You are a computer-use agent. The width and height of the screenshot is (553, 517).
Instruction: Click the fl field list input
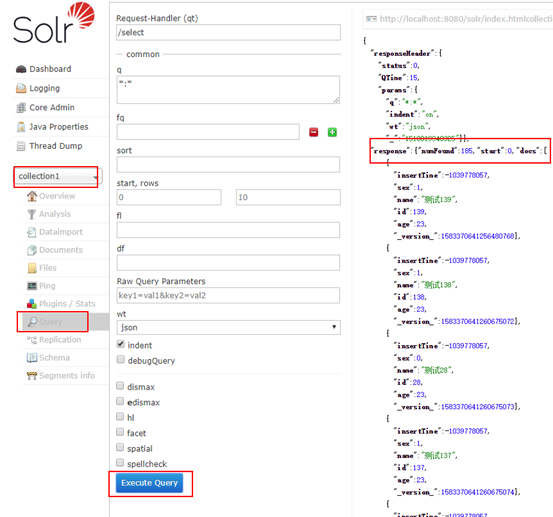(229, 230)
